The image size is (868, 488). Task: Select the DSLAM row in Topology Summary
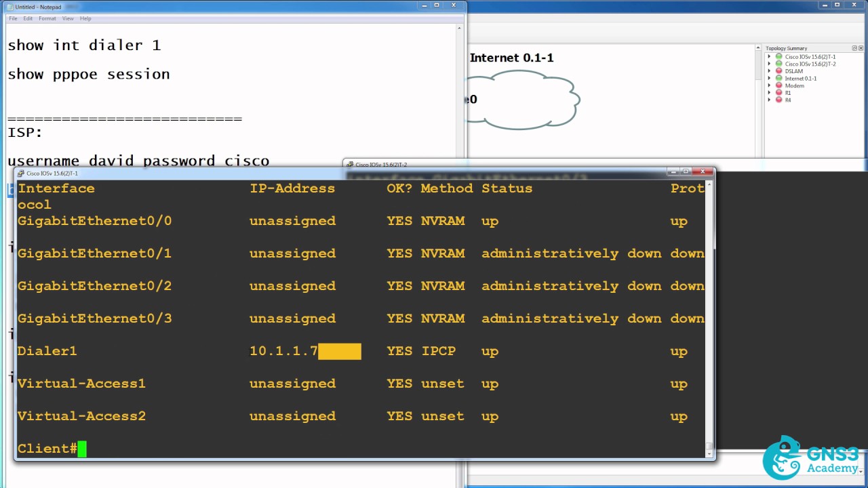coord(793,71)
